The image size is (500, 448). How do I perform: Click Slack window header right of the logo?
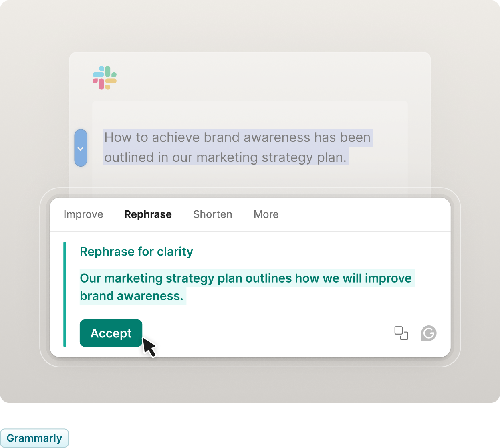[x=272, y=77]
